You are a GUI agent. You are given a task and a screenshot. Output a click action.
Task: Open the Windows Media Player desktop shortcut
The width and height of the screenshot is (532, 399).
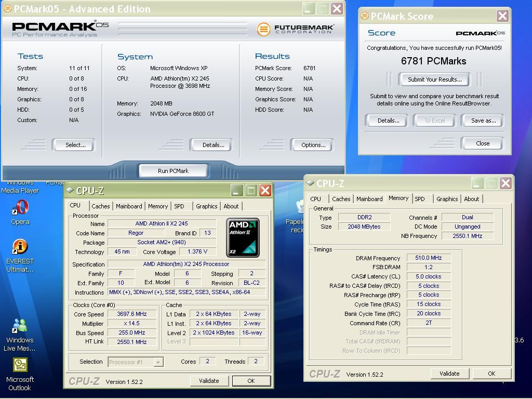(x=20, y=187)
